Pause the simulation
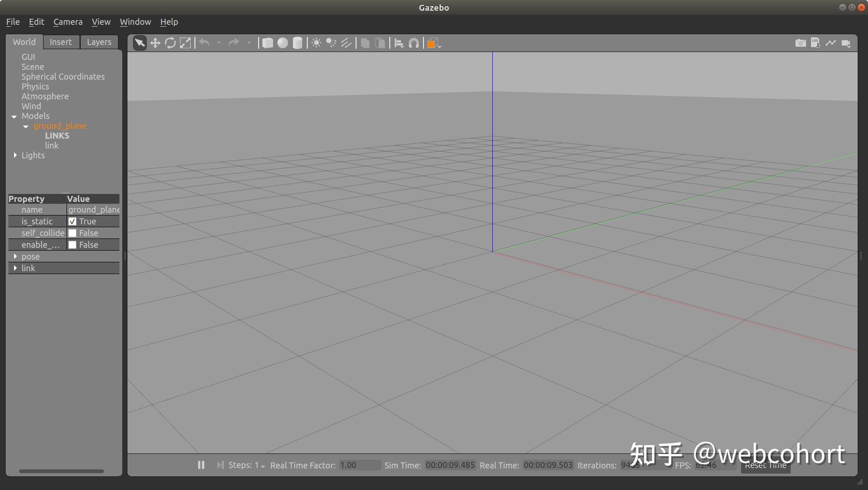Screen dimensions: 868x490 coord(201,465)
